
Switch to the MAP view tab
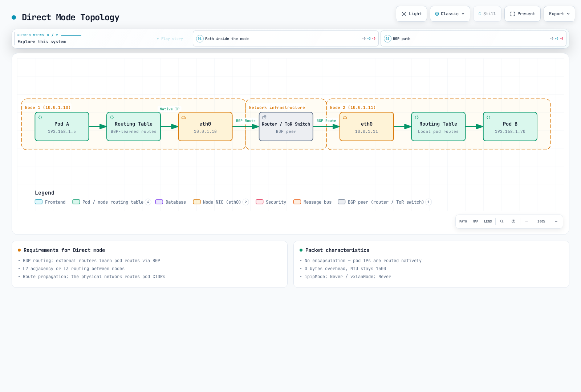point(475,221)
